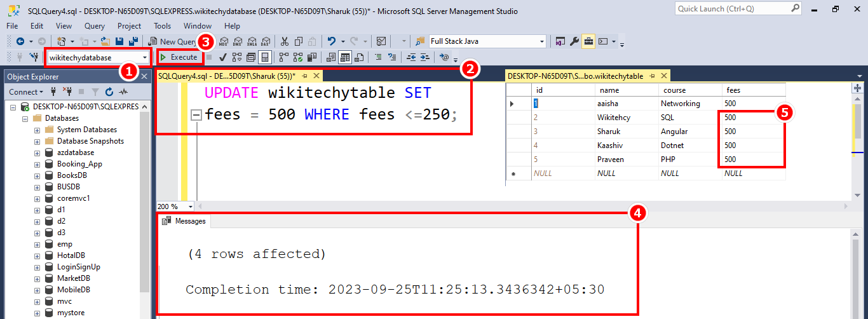Click the MDX query icon
The height and width of the screenshot is (319, 868).
[224, 41]
